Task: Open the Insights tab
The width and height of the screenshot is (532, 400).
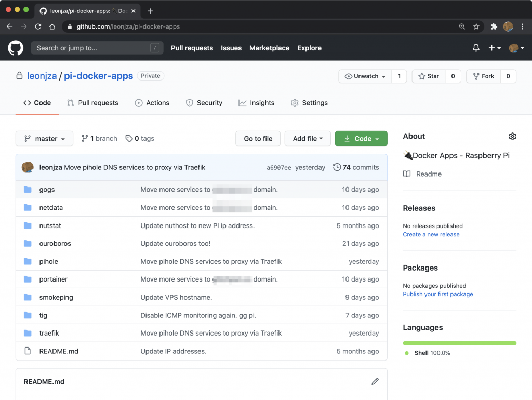Action: [x=257, y=103]
